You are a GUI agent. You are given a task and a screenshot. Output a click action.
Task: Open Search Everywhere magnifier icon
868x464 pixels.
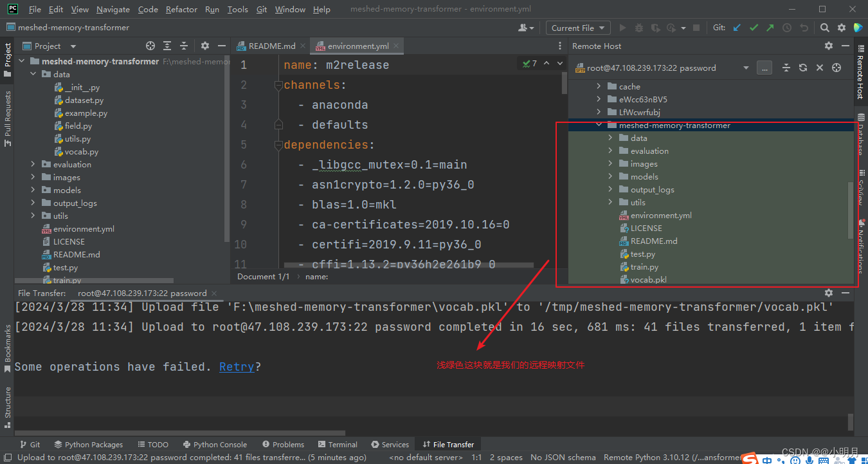tap(825, 28)
